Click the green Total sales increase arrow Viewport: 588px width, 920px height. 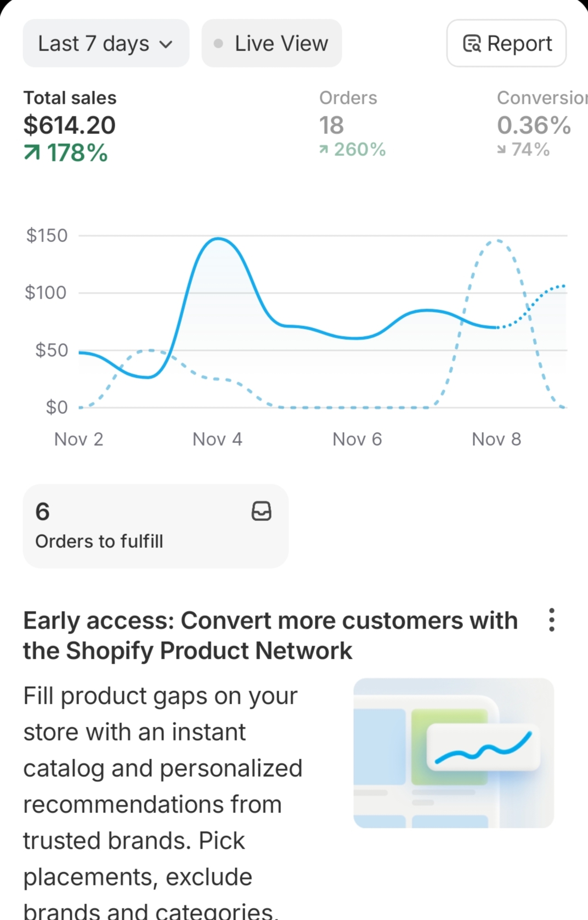32,153
